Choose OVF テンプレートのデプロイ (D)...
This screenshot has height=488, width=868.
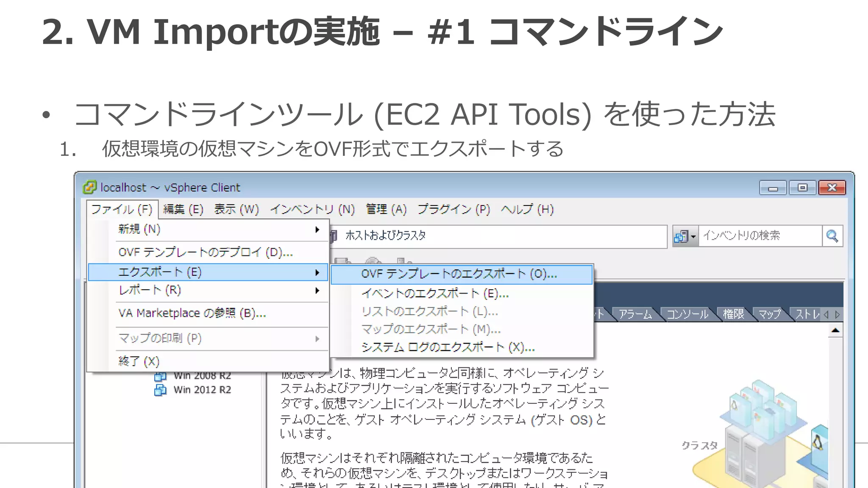tap(209, 252)
